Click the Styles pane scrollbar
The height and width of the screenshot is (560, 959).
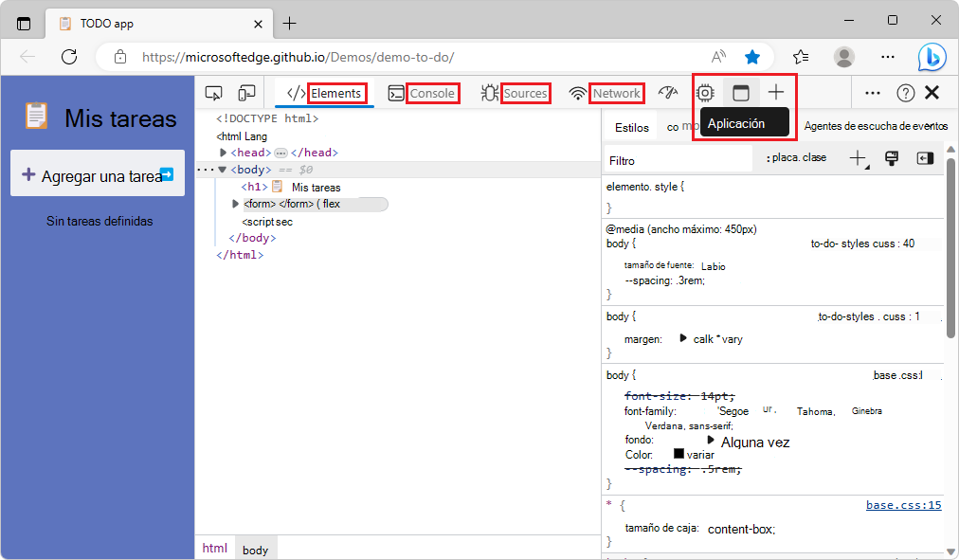950,247
